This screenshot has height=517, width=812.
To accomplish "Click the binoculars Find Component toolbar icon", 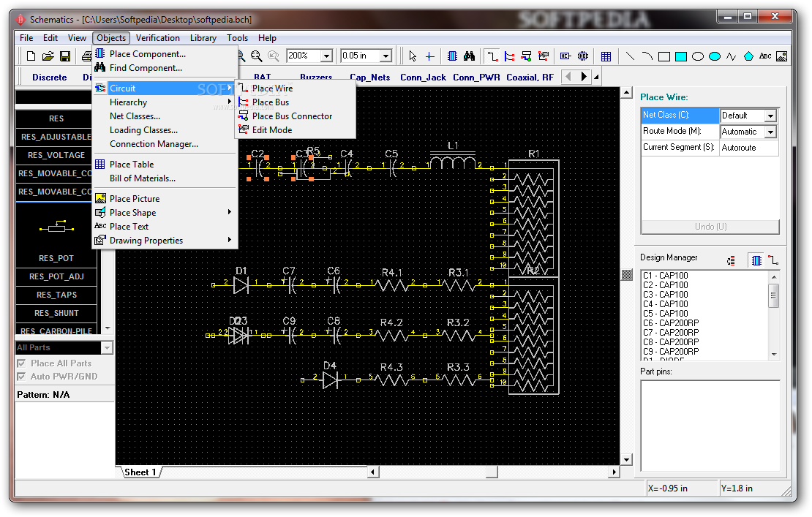I will [469, 56].
